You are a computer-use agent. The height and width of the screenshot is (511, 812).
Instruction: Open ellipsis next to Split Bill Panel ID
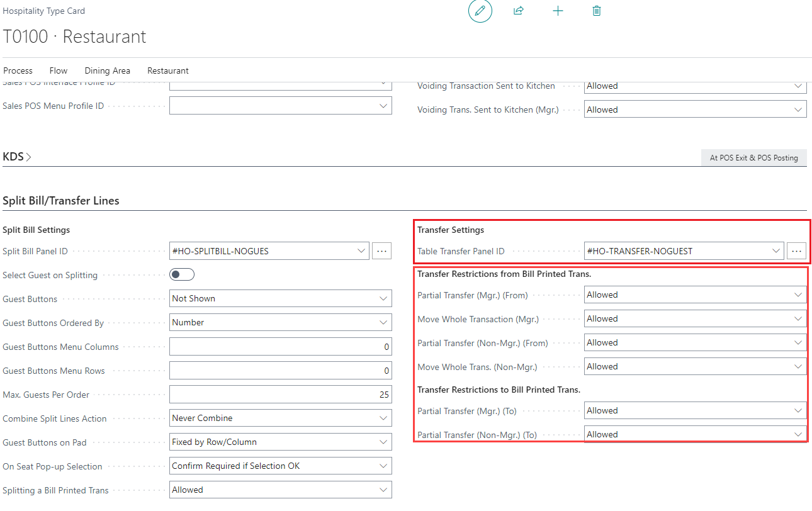click(x=381, y=251)
